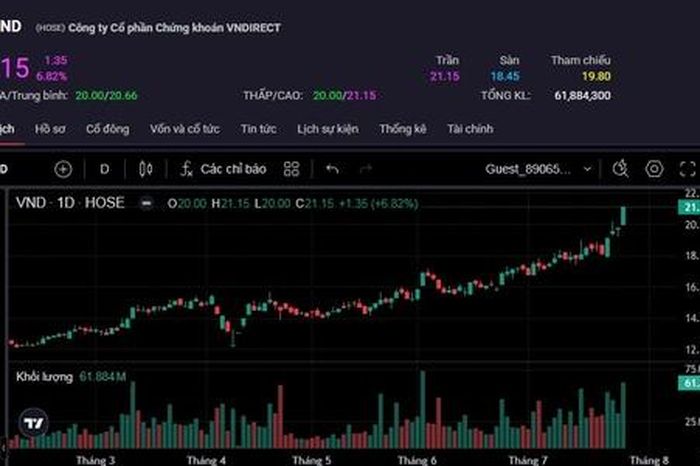Open the Tin tức tab
Screen dimensions: 700x466
258,129
